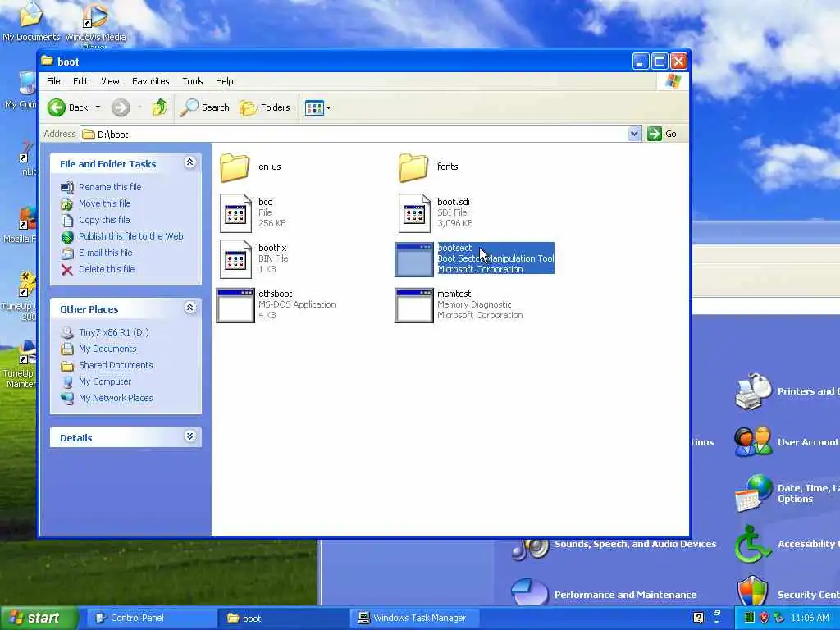The height and width of the screenshot is (630, 840).
Task: Click Rename this file
Action: pyautogui.click(x=110, y=187)
